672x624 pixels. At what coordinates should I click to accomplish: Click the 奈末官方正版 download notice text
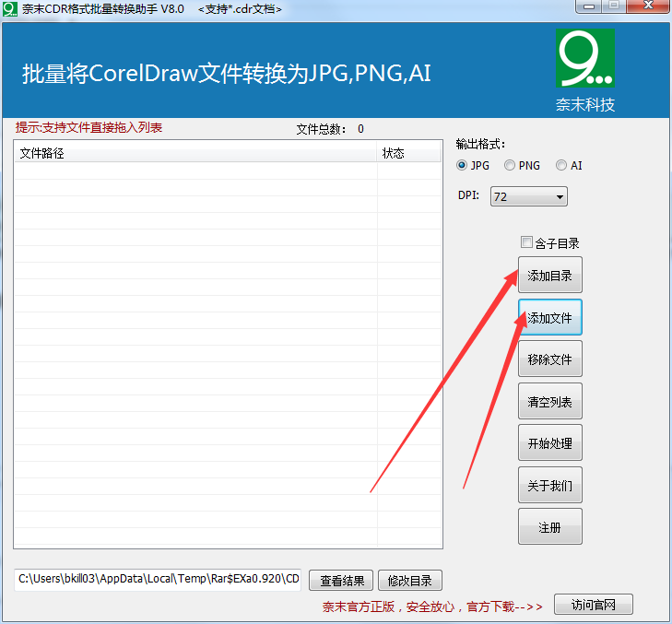point(432,606)
